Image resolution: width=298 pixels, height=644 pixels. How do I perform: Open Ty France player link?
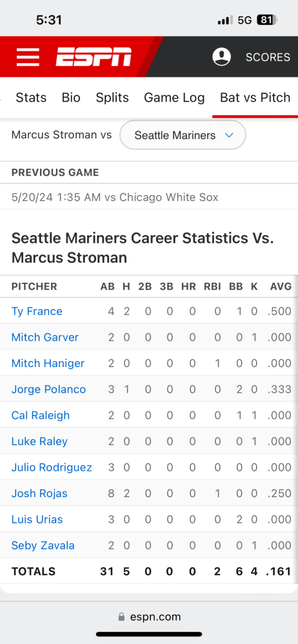tap(37, 311)
